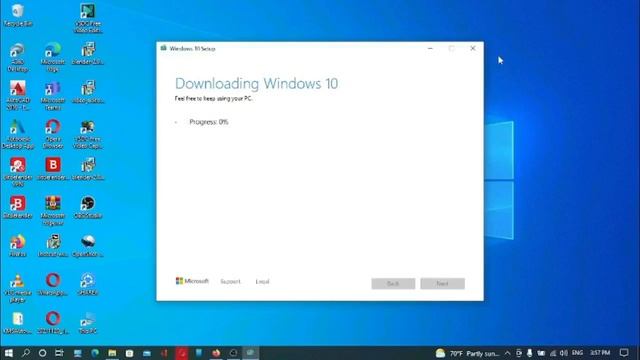Image resolution: width=640 pixels, height=360 pixels.
Task: Open Mail app from taskbar
Action: [147, 353]
